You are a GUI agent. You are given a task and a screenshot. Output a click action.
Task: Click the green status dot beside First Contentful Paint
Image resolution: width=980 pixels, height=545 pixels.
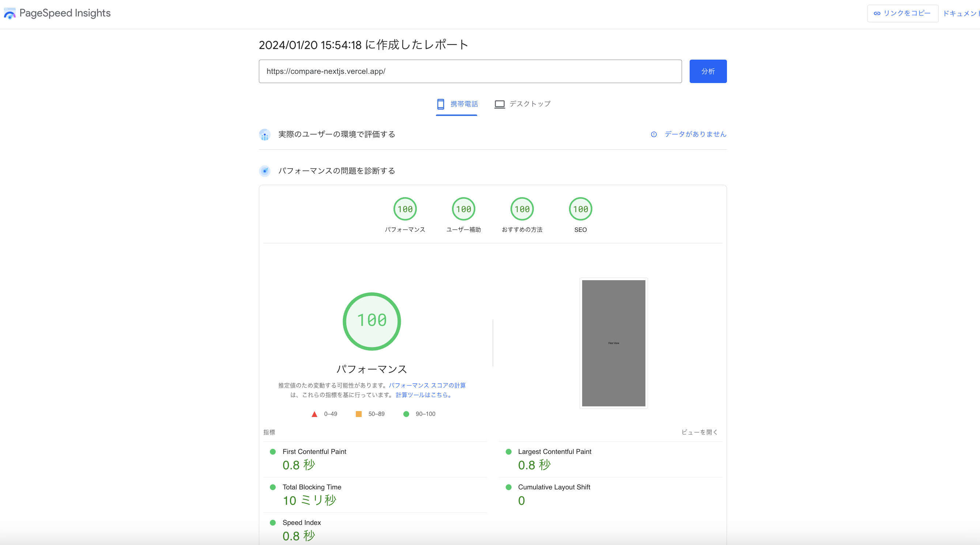click(272, 452)
